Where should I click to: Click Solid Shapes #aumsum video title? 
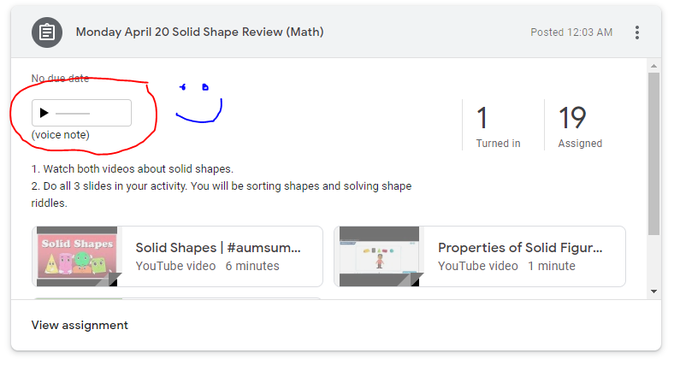coord(218,248)
